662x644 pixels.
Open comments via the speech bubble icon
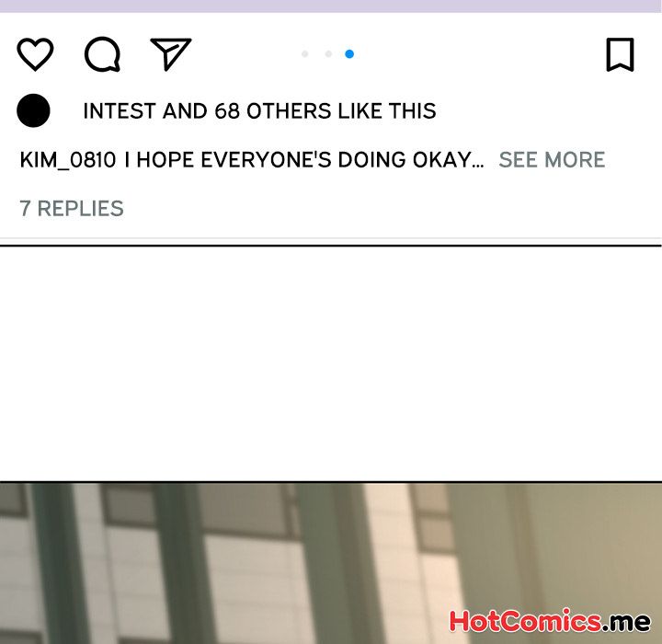coord(103,54)
